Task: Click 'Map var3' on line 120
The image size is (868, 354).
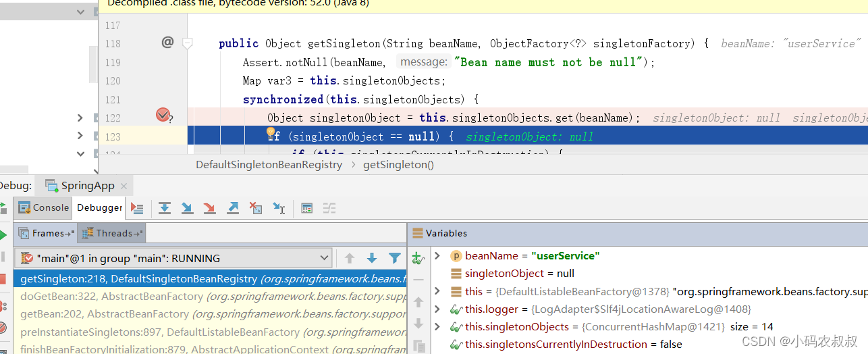Action: tap(269, 80)
